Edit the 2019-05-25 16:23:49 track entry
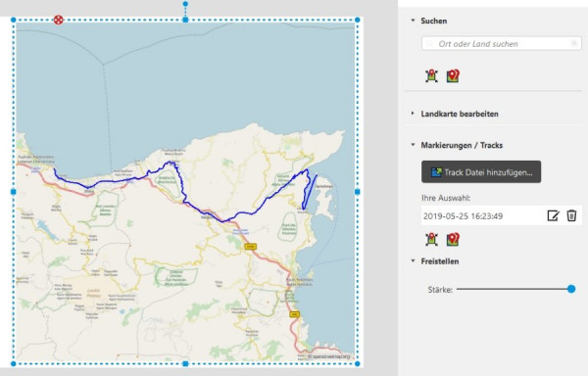588x376 pixels. click(x=553, y=215)
